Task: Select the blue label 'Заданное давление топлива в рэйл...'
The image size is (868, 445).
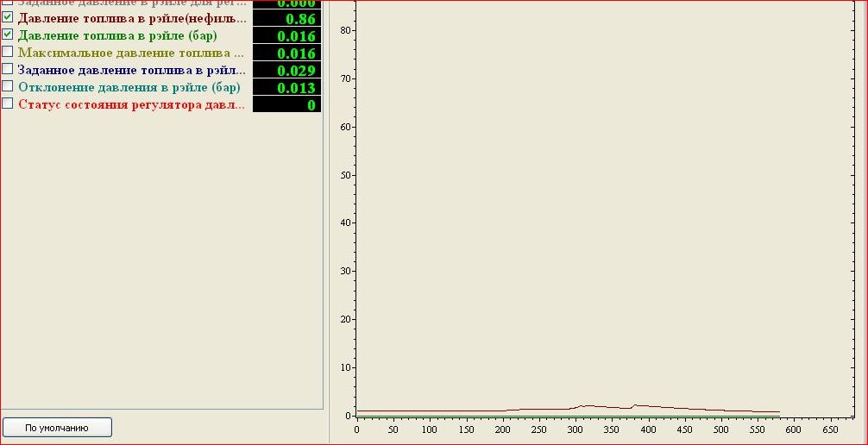Action: tap(131, 70)
